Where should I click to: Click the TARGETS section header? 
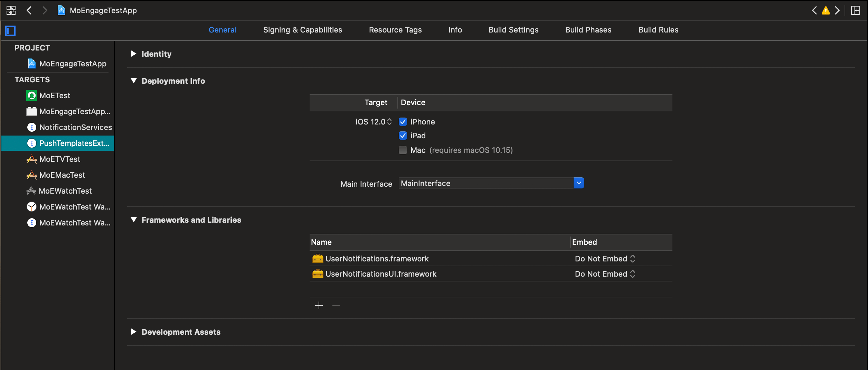32,80
